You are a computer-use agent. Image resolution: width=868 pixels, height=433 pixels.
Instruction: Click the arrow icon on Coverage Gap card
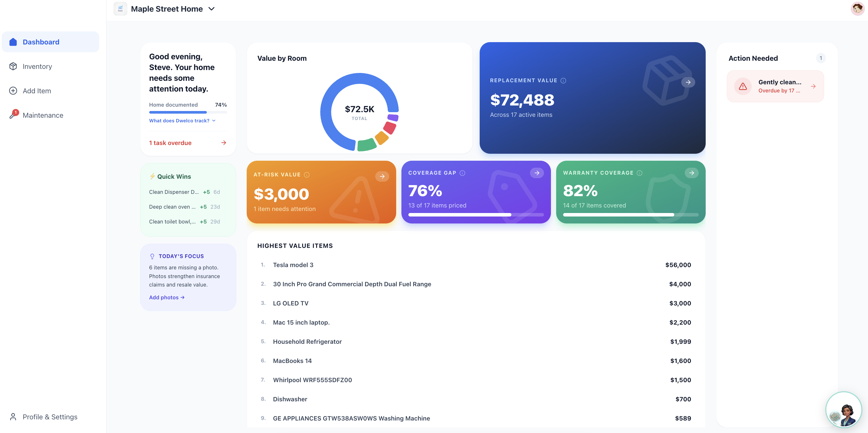537,173
